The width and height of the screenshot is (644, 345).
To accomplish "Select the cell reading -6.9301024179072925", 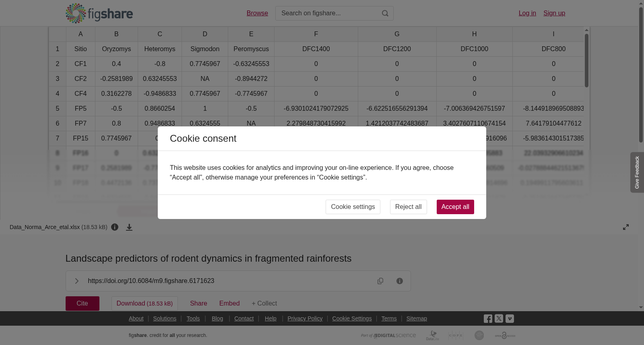I will coord(316,109).
